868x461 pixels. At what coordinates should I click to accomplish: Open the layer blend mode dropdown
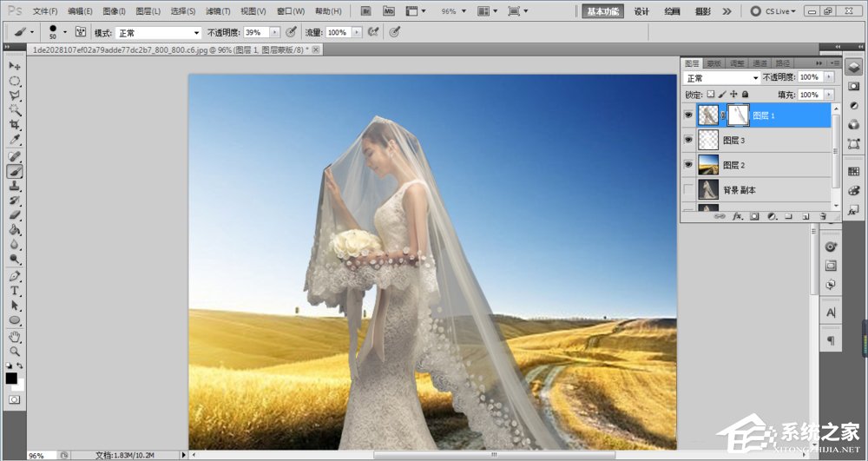point(722,78)
